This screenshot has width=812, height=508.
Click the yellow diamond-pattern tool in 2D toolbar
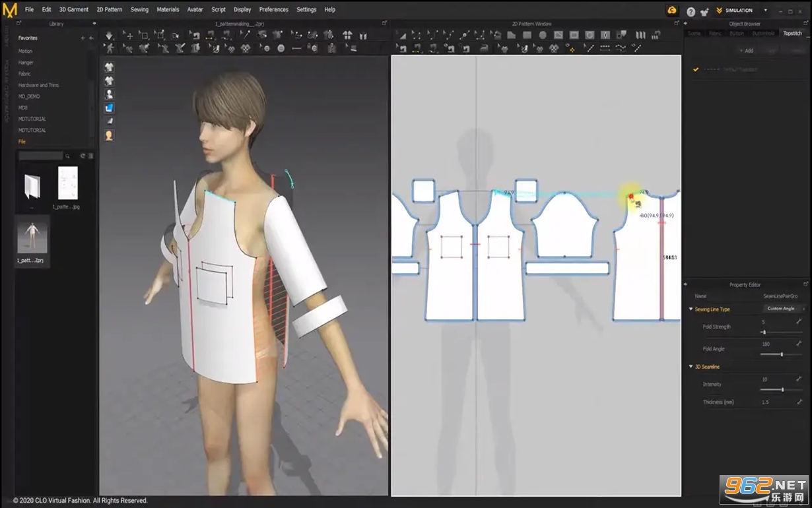coord(570,48)
